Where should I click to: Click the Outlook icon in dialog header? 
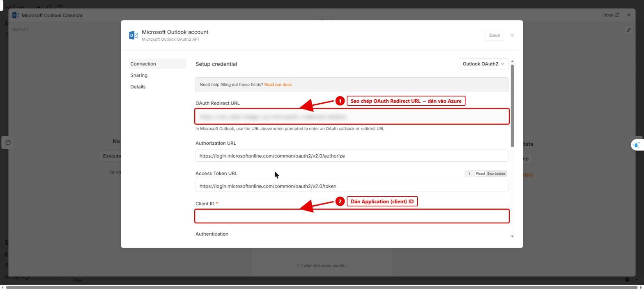133,35
